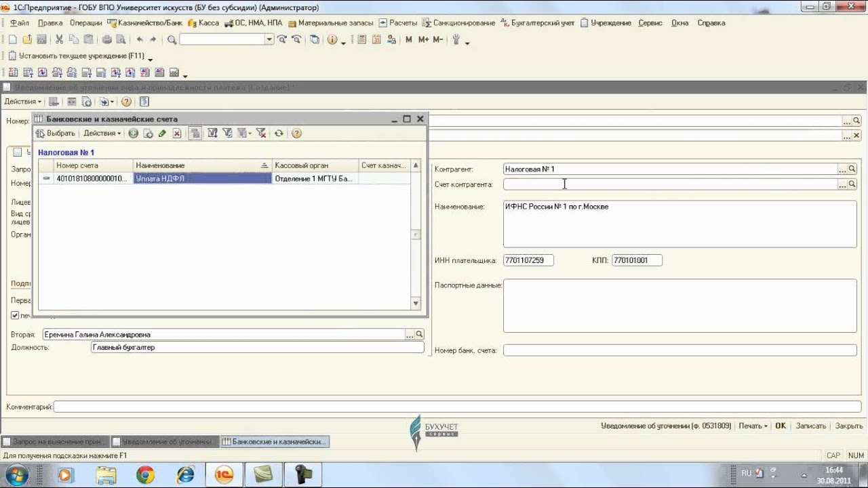Open the Операции menu
Image resolution: width=868 pixels, height=488 pixels.
pyautogui.click(x=86, y=23)
